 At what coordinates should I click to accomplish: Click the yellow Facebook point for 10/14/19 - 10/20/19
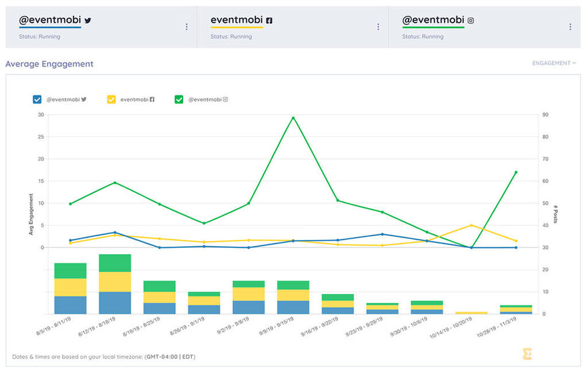coord(472,225)
